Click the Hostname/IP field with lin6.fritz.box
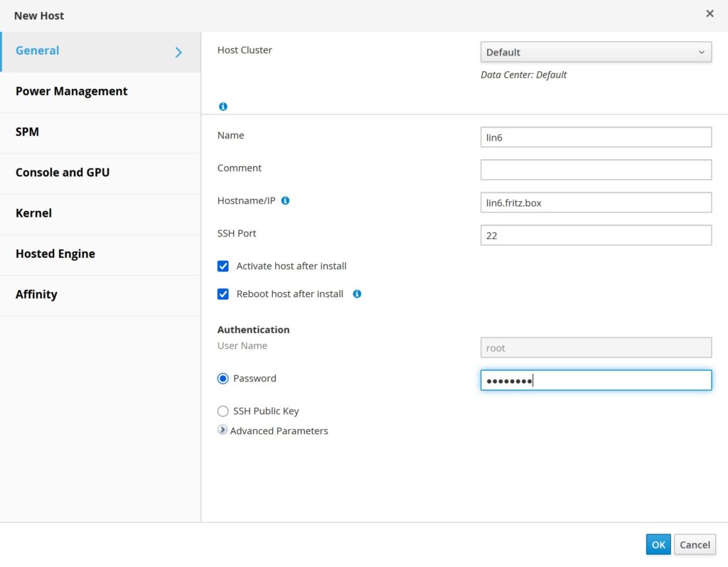The width and height of the screenshot is (728, 567). (x=596, y=202)
